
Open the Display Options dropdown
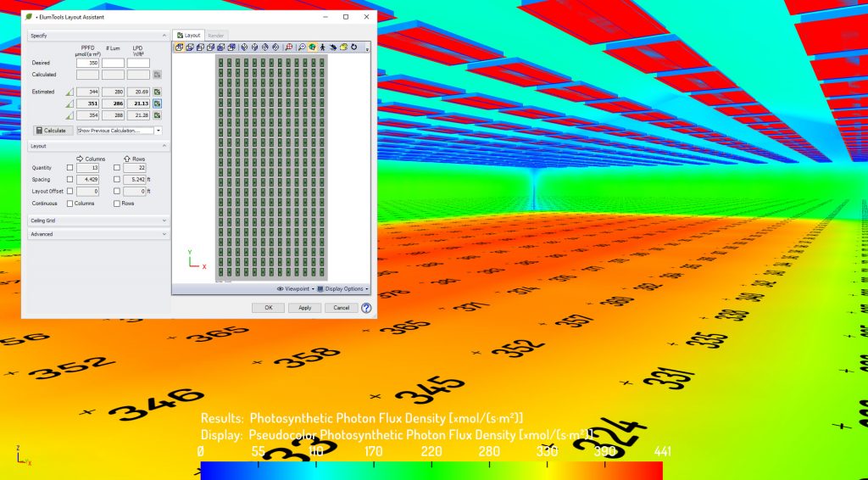point(342,289)
